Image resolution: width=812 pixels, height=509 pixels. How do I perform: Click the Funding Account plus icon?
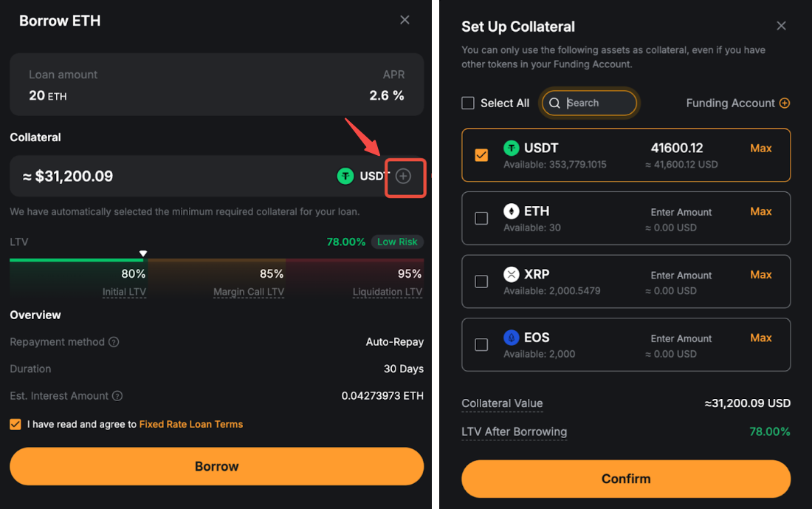pos(785,103)
